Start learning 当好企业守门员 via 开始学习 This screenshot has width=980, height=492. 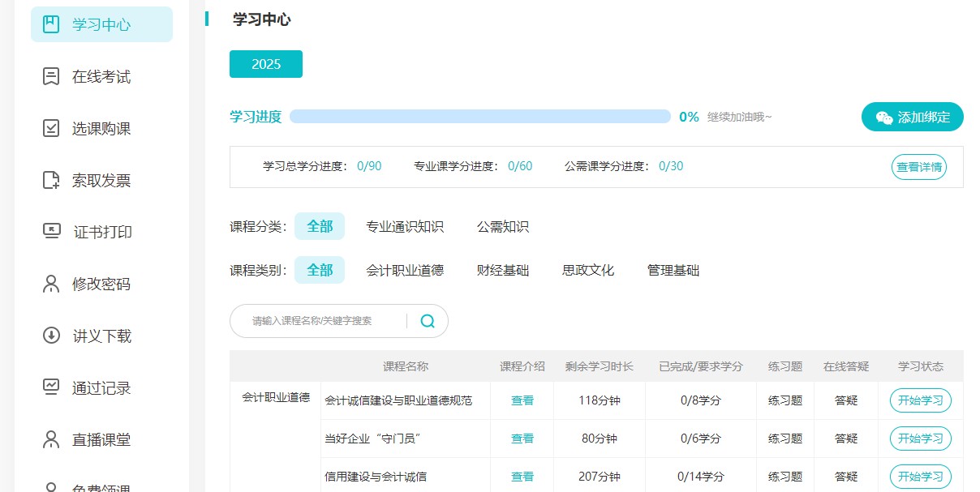920,439
